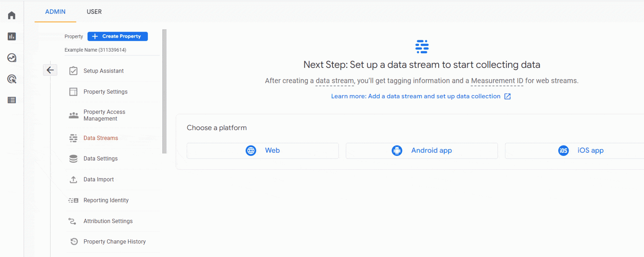The width and height of the screenshot is (644, 257).
Task: Open the Configure list icon
Action: click(12, 100)
